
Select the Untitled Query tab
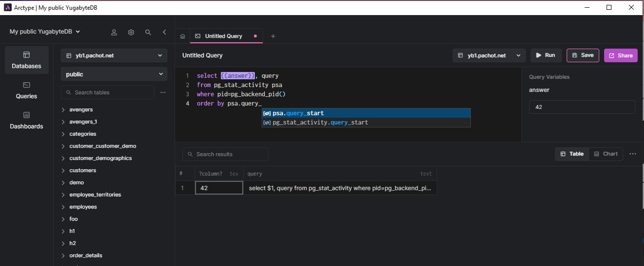click(223, 36)
